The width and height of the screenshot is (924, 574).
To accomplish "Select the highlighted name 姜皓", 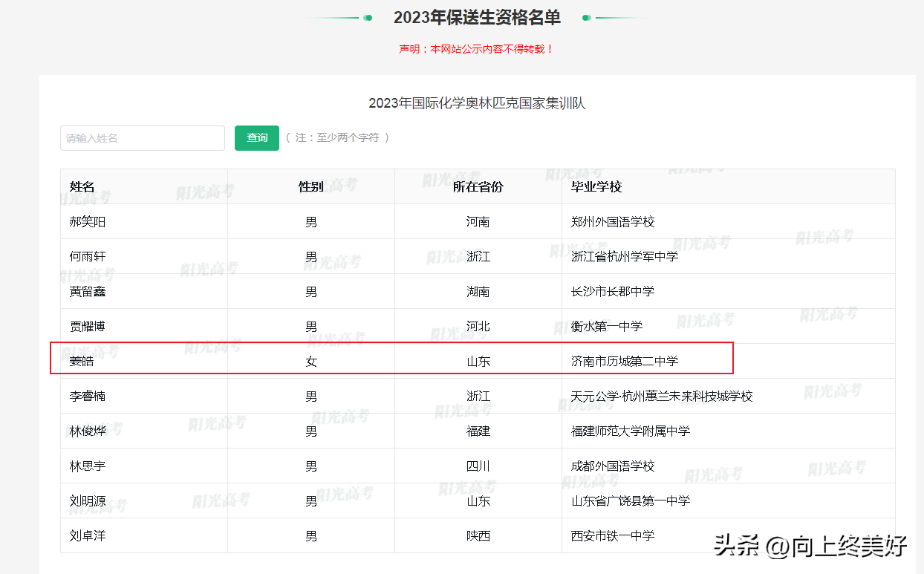I will [x=82, y=362].
